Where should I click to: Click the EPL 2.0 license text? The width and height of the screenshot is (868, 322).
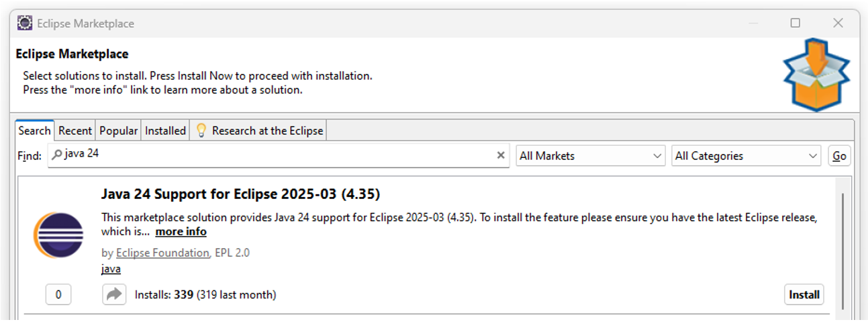(232, 253)
